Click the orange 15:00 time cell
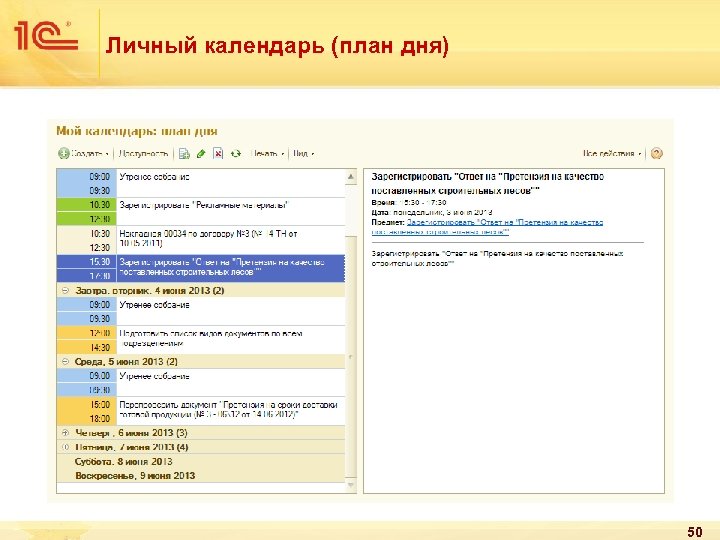The width and height of the screenshot is (720, 540). (87, 405)
